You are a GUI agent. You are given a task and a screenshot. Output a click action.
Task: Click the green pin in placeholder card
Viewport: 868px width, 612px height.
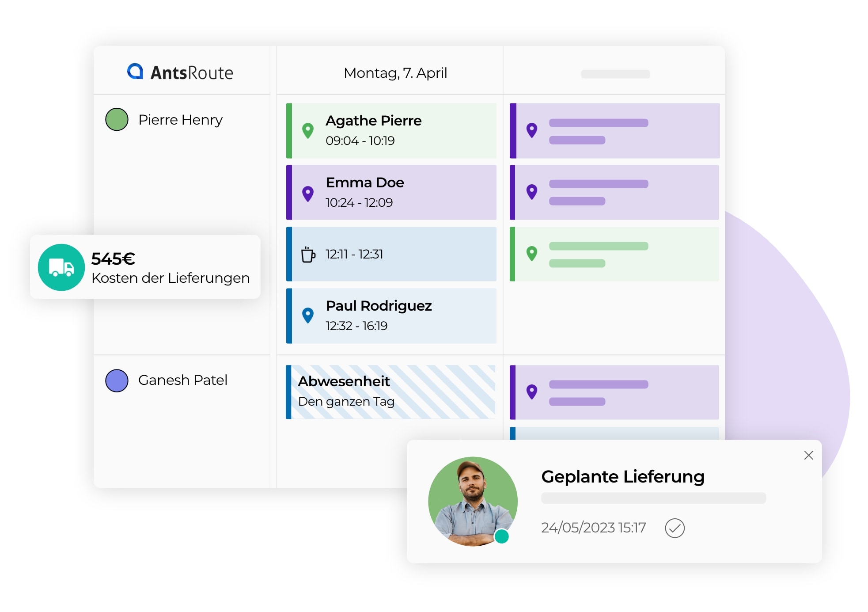[x=532, y=253]
